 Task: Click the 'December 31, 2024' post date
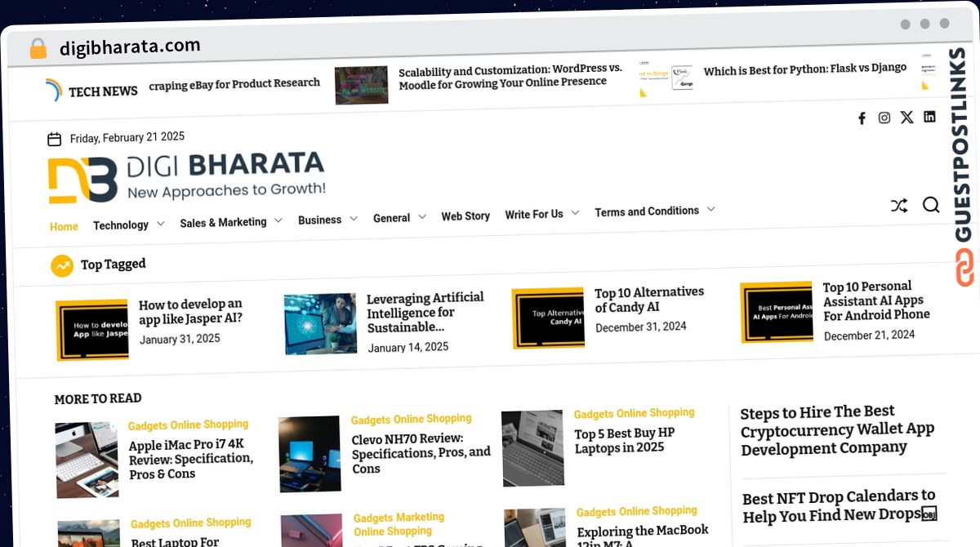[x=641, y=327]
